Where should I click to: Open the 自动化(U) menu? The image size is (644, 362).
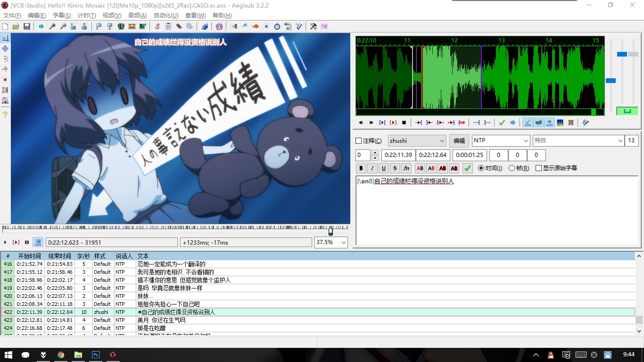[x=166, y=16]
